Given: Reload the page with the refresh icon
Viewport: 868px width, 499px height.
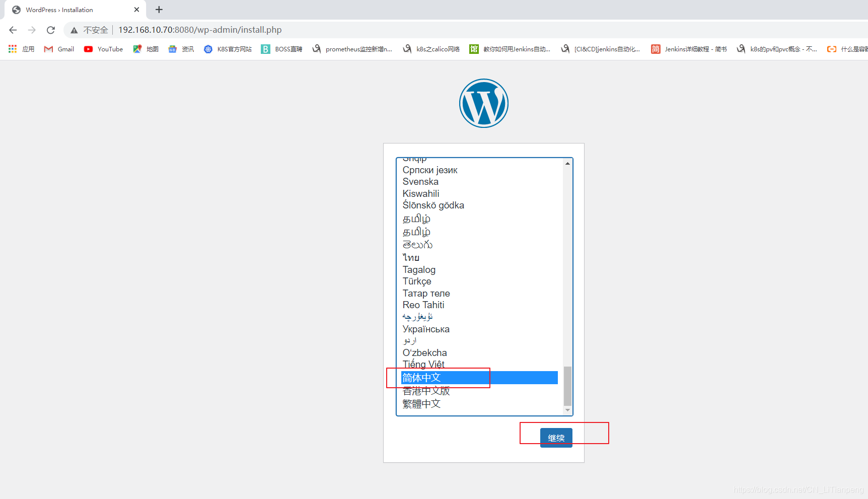Looking at the screenshot, I should click(x=51, y=30).
